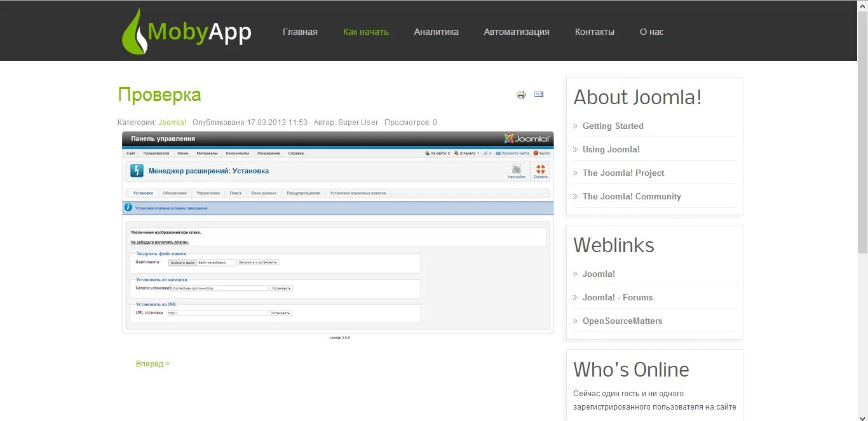Follow the Вперёд > link
Screen dimensions: 868x421
pos(153,364)
